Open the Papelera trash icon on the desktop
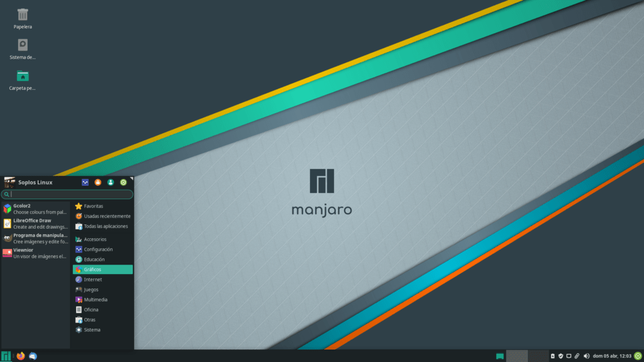Viewport: 644px width, 362px height. [23, 19]
